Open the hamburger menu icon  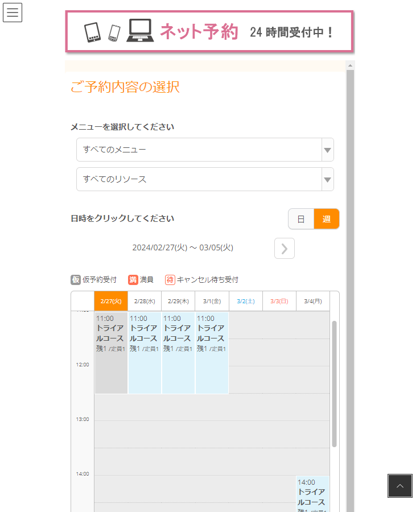tap(13, 13)
